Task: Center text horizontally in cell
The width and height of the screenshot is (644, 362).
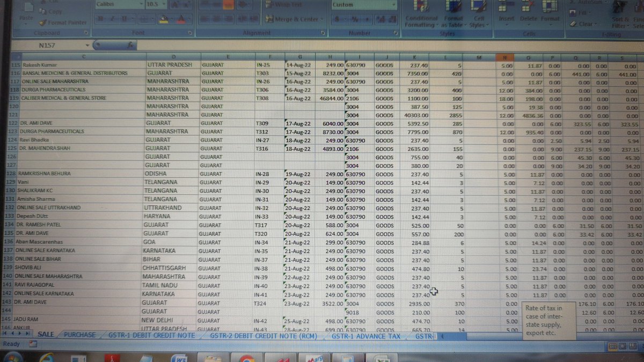Action: pos(217,19)
